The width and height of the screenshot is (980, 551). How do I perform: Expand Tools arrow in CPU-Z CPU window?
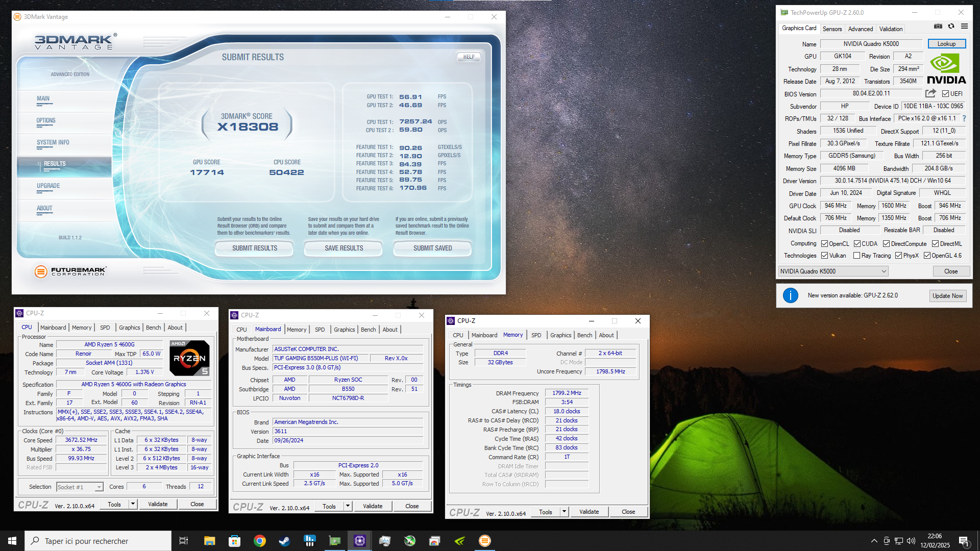tap(133, 504)
